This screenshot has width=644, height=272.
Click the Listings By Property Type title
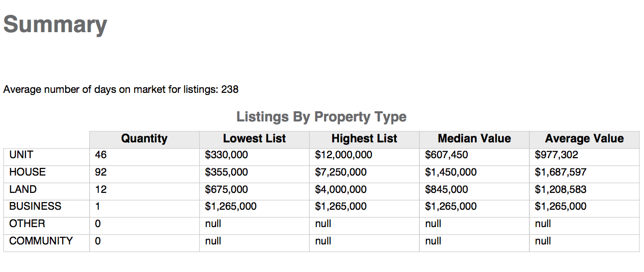[321, 117]
